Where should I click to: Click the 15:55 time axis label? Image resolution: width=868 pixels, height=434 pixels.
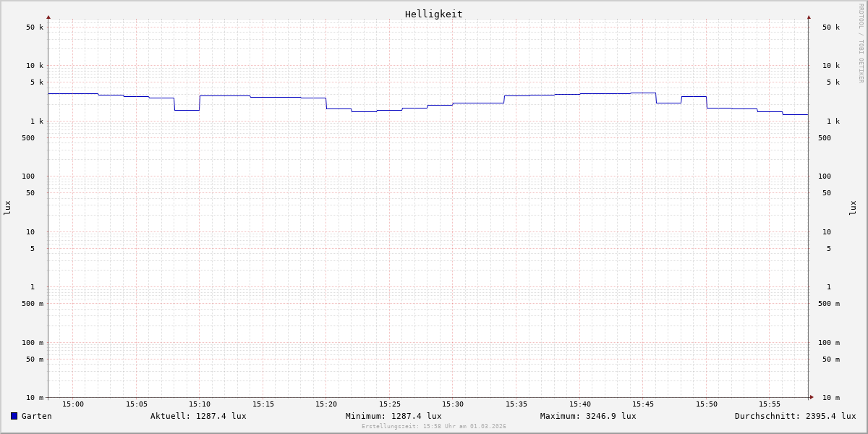770,404
